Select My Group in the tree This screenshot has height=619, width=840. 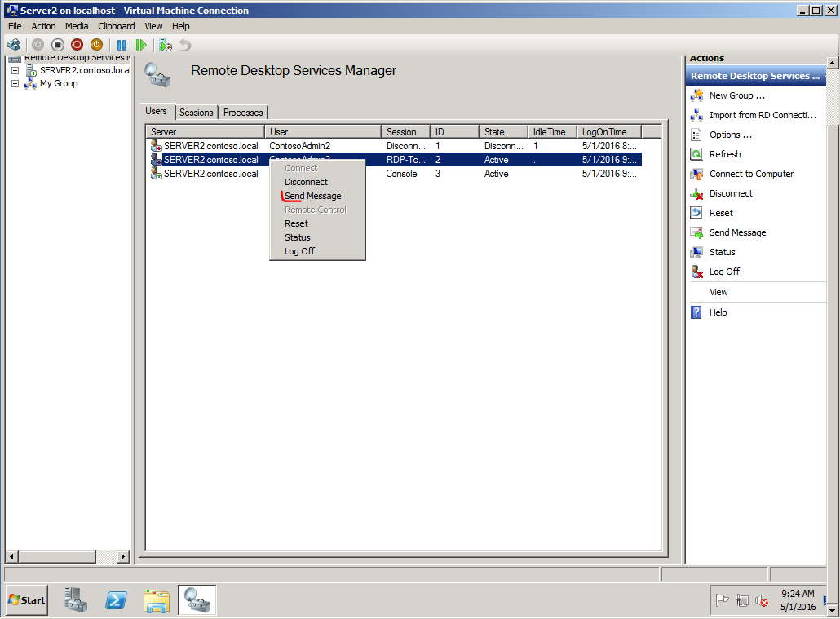click(59, 84)
